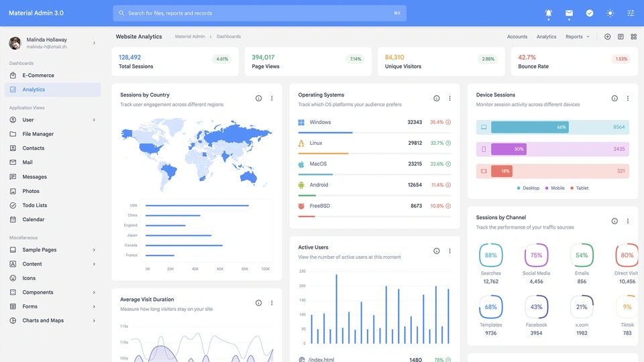Click the Photos sidebar icon
Screen dimensions: 644x362
coord(13,191)
